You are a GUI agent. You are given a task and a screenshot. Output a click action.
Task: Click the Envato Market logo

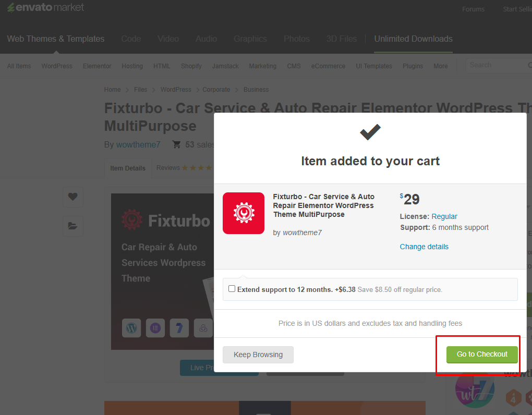pos(45,7)
